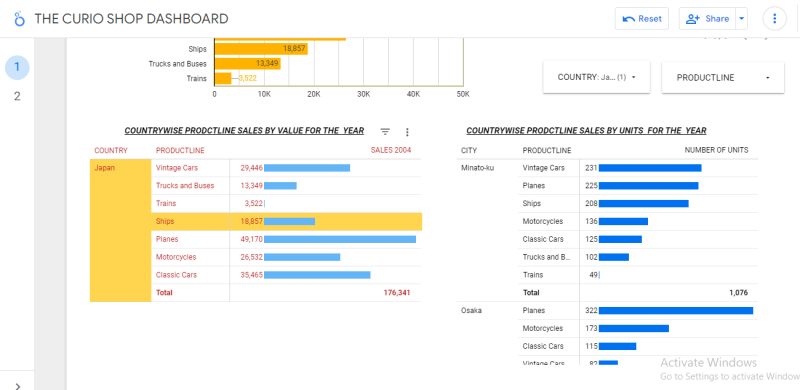
Task: Switch to page 1
Action: [x=17, y=67]
